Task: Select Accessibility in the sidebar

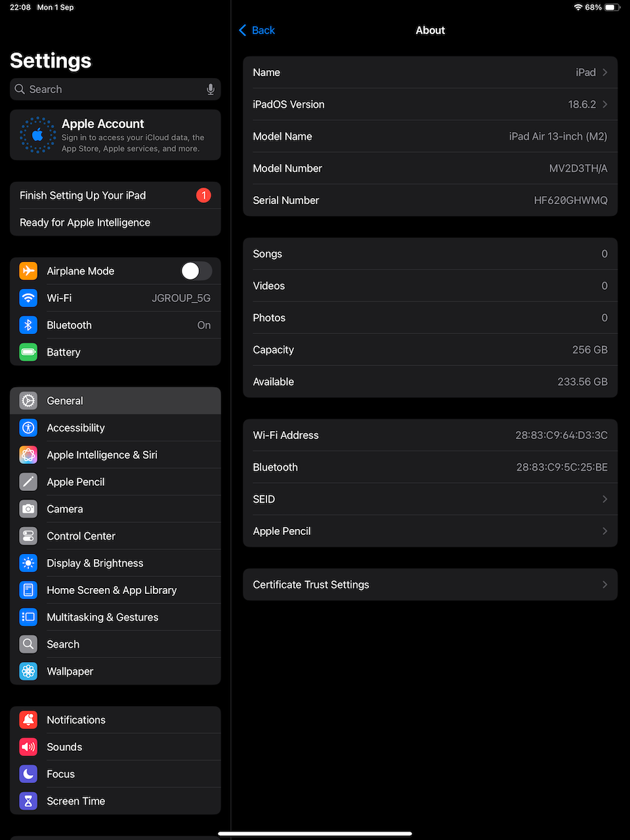Action: click(115, 428)
